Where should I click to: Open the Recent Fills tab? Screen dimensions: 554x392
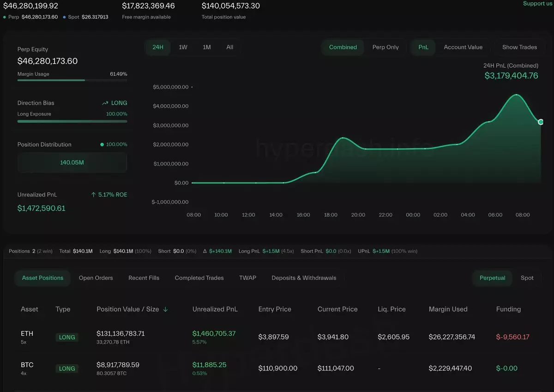144,278
